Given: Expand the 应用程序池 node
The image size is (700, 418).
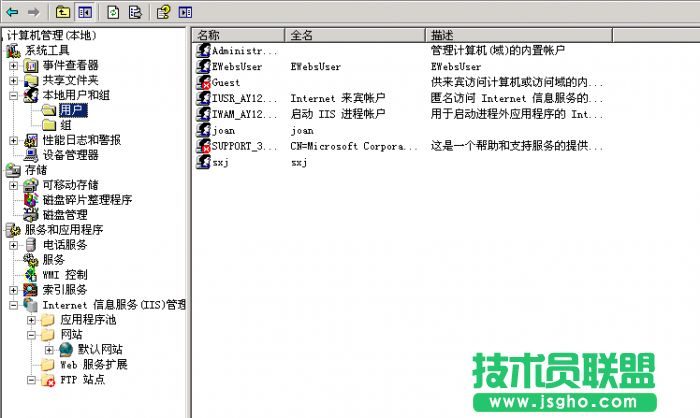Looking at the screenshot, I should coord(32,320).
